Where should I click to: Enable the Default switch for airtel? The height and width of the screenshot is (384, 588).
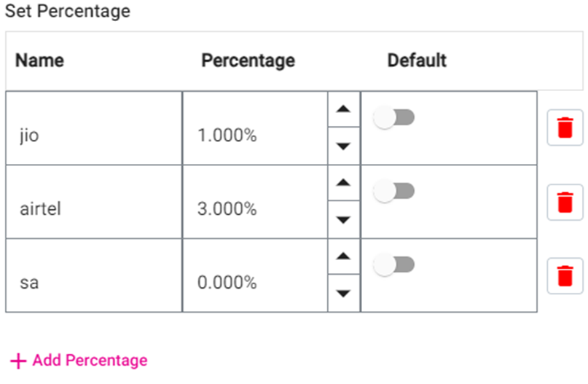tap(393, 192)
